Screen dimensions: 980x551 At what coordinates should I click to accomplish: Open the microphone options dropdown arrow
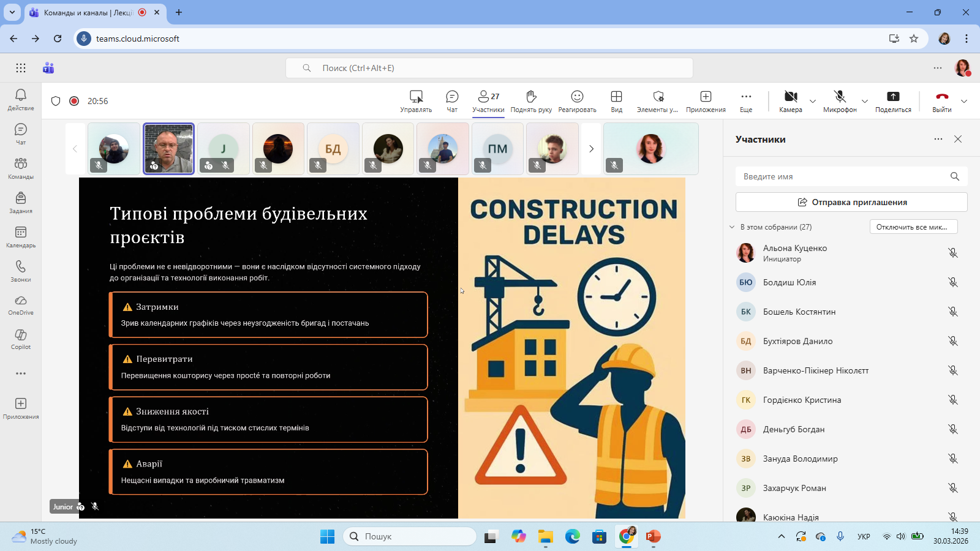pyautogui.click(x=865, y=101)
